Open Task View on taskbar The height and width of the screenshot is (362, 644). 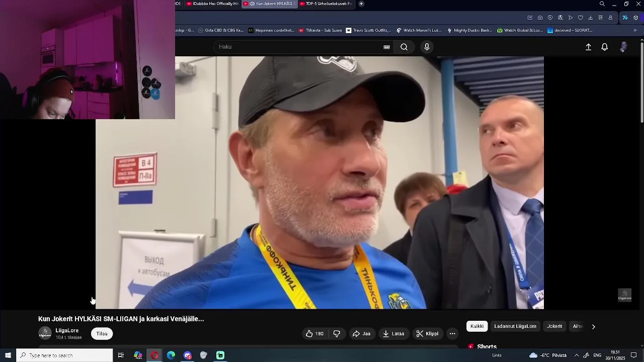[x=121, y=355]
